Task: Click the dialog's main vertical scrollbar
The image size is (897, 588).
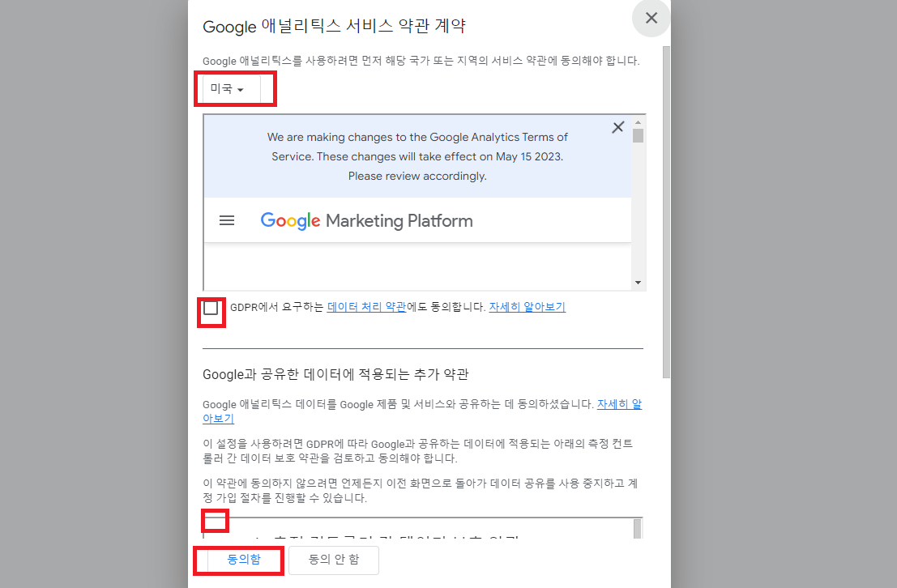Action: pos(666,211)
